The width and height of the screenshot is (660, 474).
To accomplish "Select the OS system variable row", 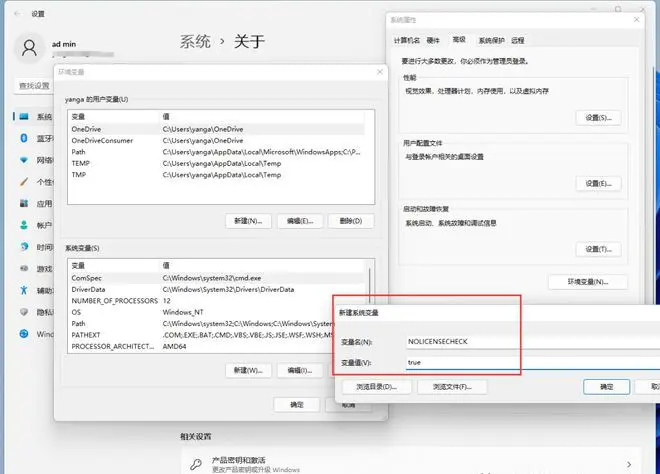I will coord(201,312).
